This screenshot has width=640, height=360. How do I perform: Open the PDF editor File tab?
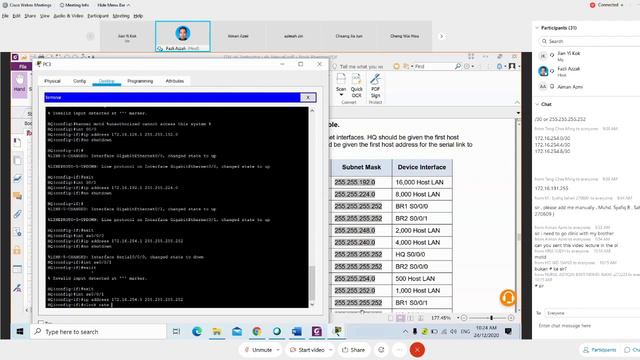click(x=22, y=67)
